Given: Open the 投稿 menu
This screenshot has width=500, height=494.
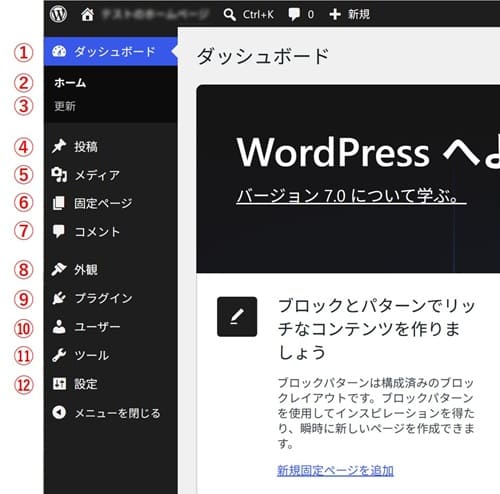Looking at the screenshot, I should (111, 147).
